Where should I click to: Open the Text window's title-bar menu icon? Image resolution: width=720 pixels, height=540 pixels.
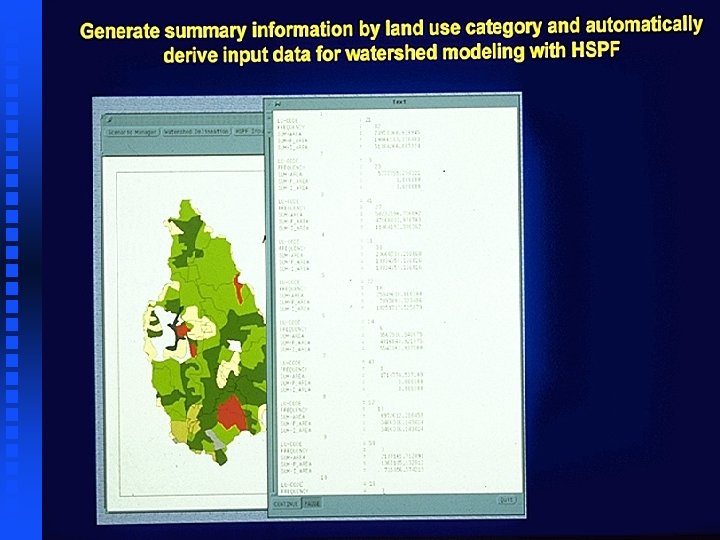[277, 104]
